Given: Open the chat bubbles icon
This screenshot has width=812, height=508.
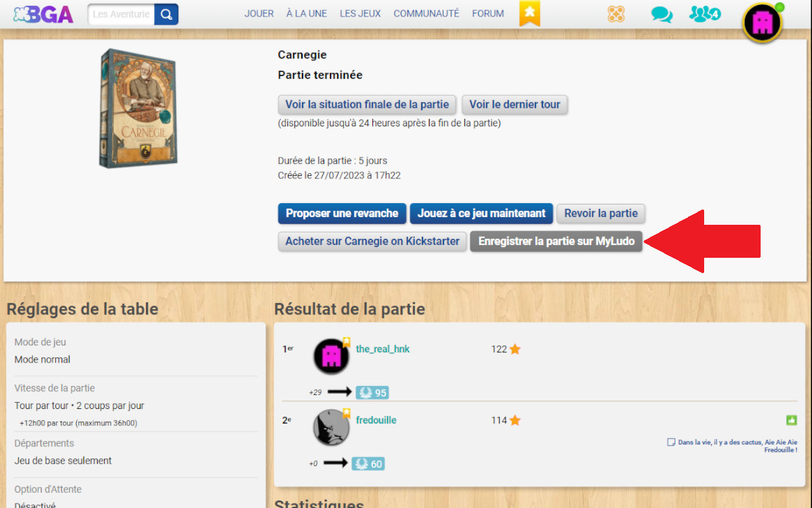Looking at the screenshot, I should coord(662,14).
